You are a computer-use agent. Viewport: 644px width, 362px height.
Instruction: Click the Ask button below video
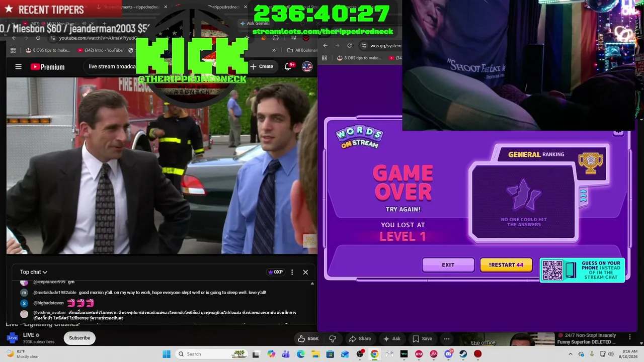392,338
